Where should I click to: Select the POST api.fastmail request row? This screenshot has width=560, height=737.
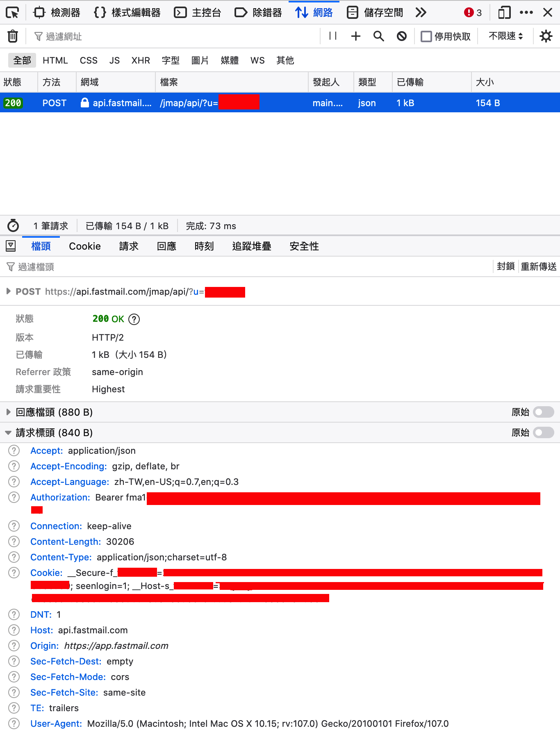tap(280, 102)
